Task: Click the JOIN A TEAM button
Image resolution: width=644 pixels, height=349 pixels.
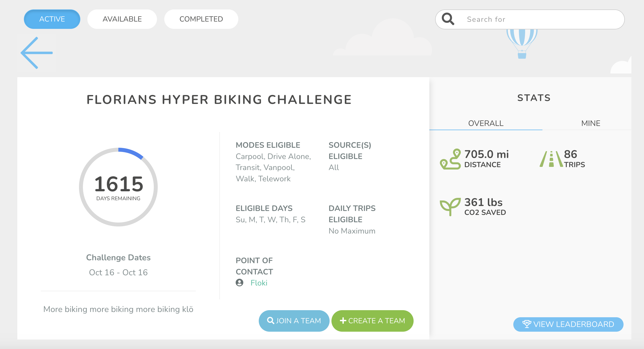Action: pos(294,321)
